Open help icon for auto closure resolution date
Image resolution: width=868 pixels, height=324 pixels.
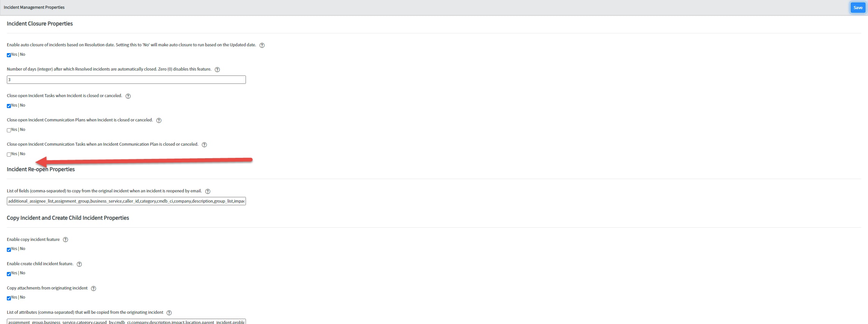pyautogui.click(x=262, y=45)
